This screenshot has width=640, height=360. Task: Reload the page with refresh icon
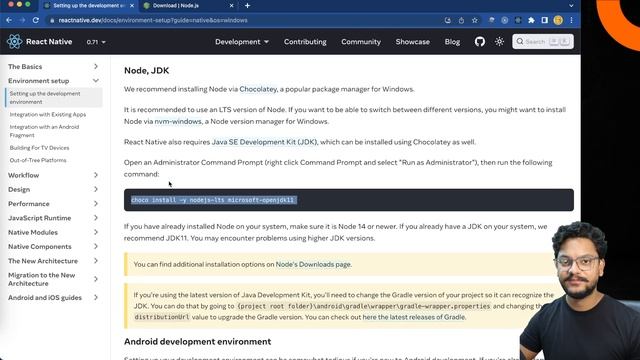[x=36, y=20]
